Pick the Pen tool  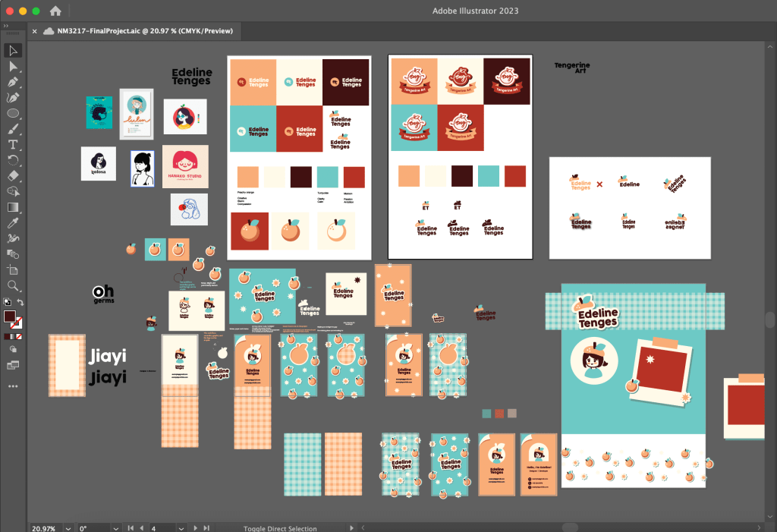(13, 82)
